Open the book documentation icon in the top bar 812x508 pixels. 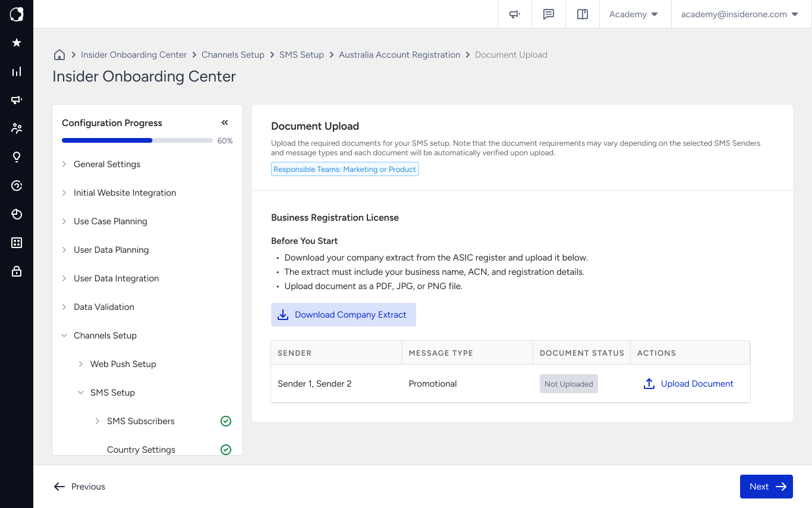pos(583,14)
